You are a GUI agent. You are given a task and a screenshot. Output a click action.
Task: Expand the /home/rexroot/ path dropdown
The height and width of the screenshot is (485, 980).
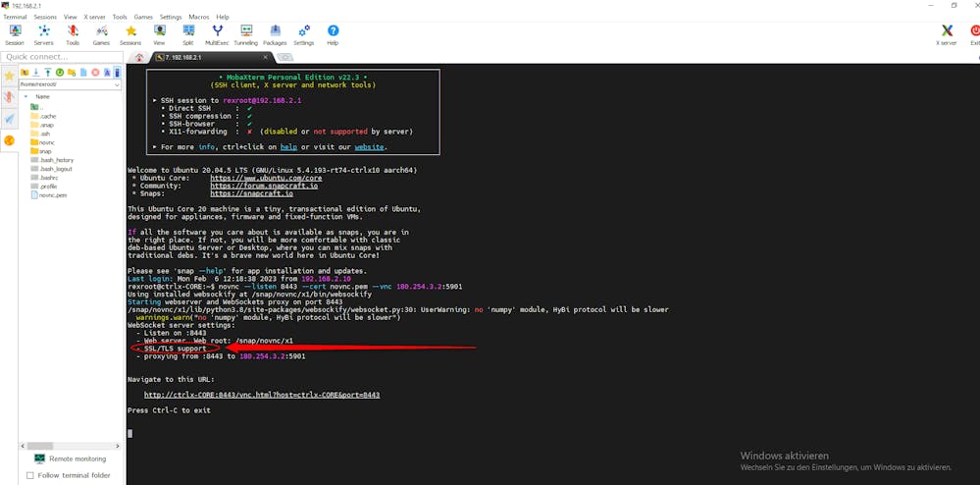[117, 84]
